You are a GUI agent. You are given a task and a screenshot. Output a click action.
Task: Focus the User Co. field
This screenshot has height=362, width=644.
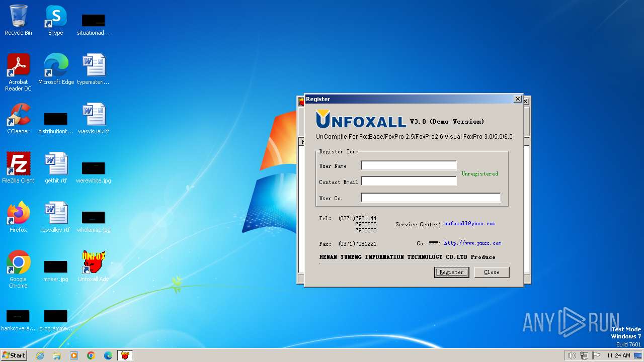(x=431, y=198)
